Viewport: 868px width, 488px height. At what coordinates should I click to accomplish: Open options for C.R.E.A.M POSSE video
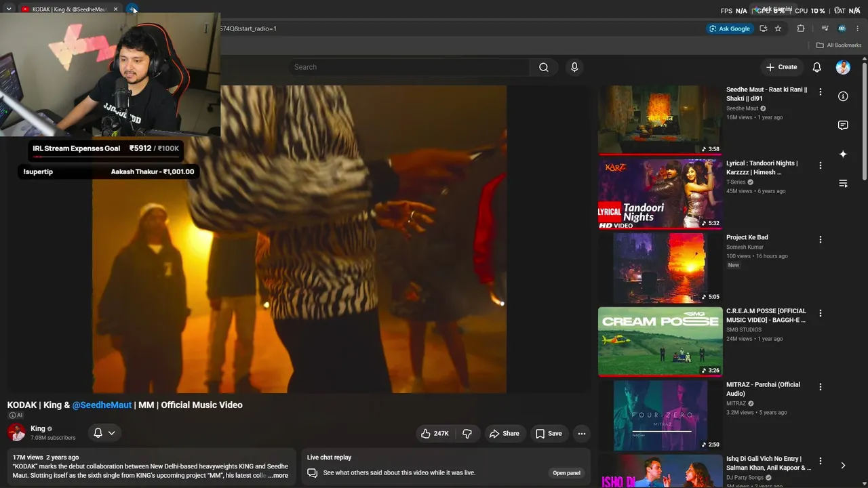click(821, 313)
